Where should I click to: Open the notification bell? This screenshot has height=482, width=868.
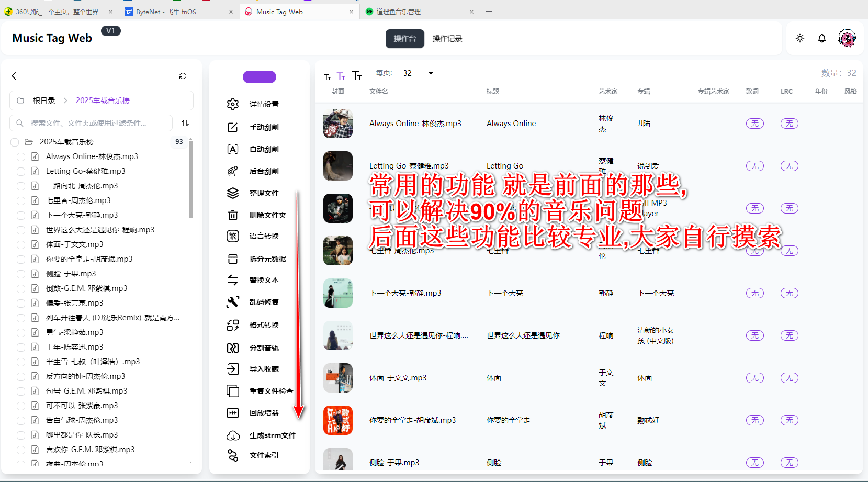pyautogui.click(x=822, y=38)
